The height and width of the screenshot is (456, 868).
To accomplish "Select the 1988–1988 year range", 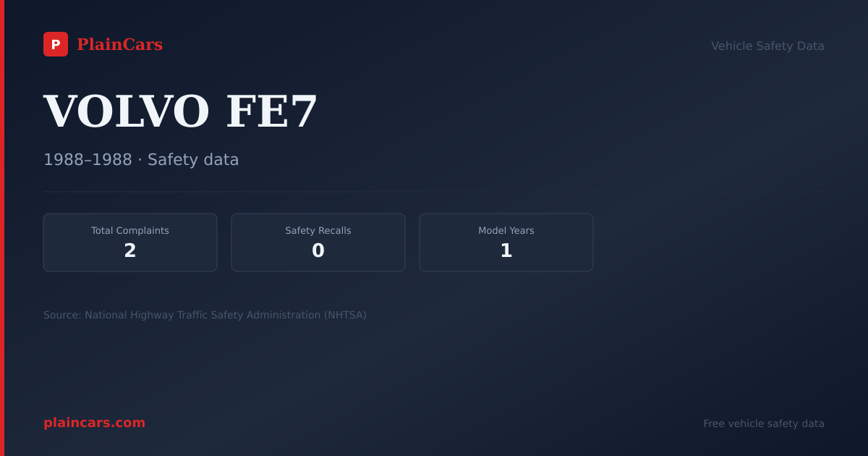I will pos(88,160).
